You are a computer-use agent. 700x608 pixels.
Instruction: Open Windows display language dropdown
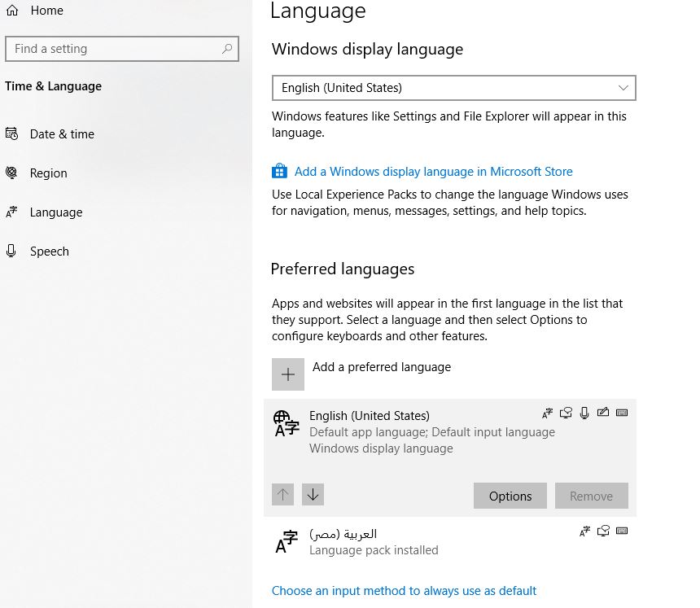pos(454,88)
